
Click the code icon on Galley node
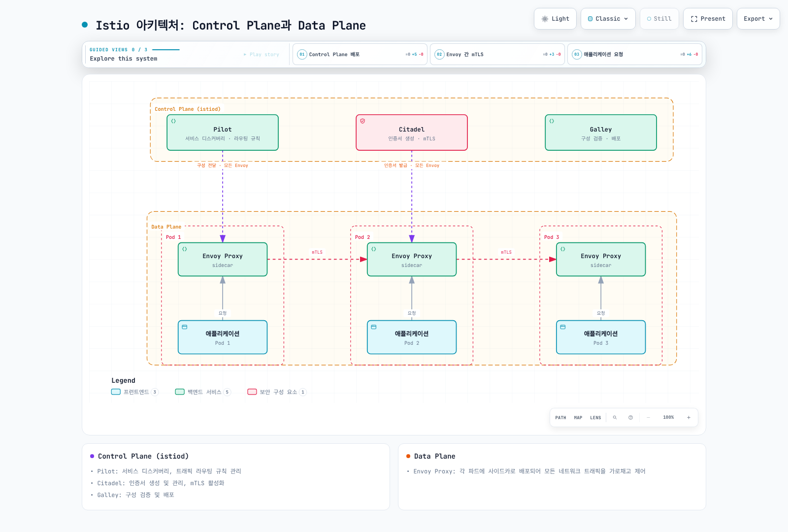coord(552,121)
